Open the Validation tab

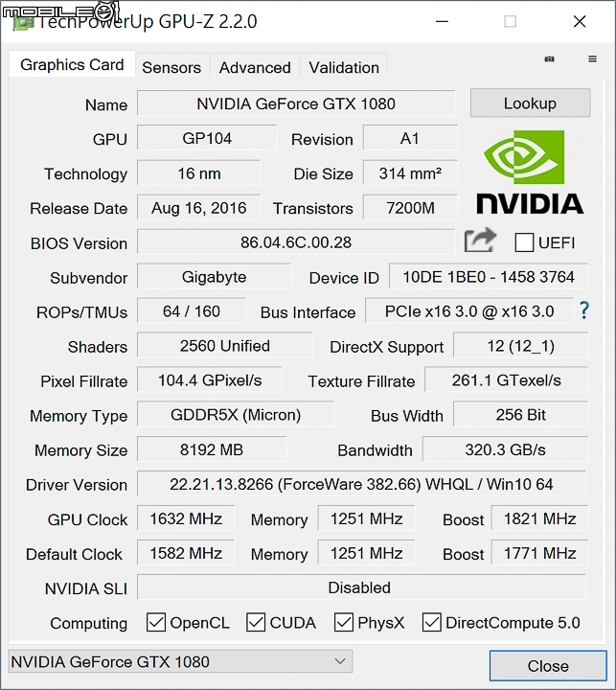click(x=344, y=67)
